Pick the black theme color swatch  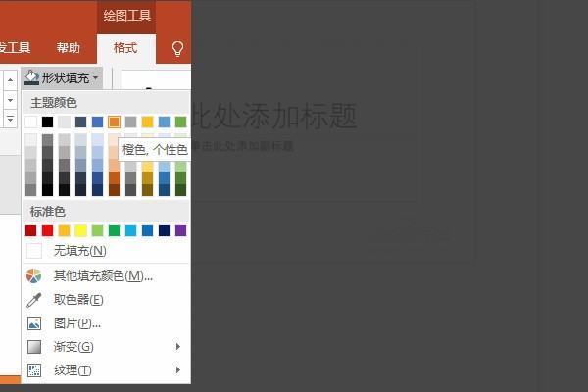[x=47, y=122]
